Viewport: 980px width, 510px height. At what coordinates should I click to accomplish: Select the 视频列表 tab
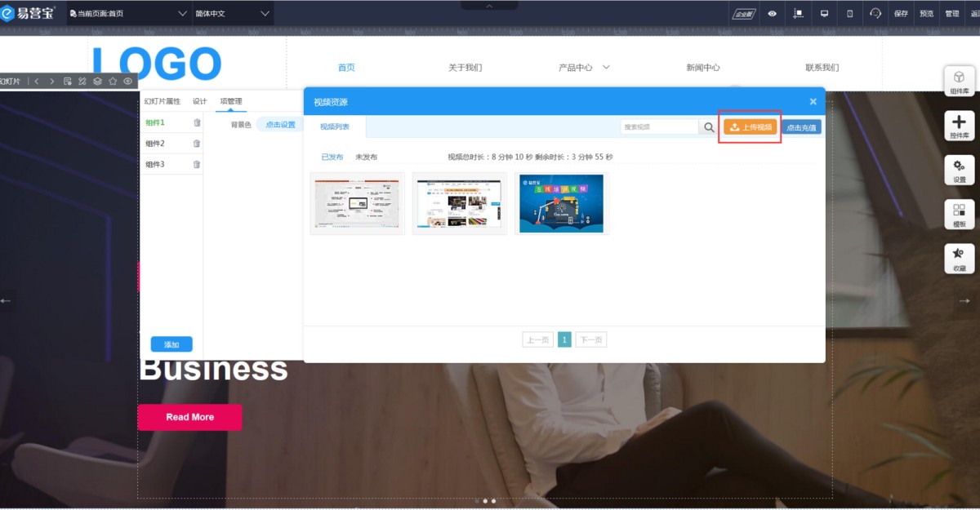point(335,126)
